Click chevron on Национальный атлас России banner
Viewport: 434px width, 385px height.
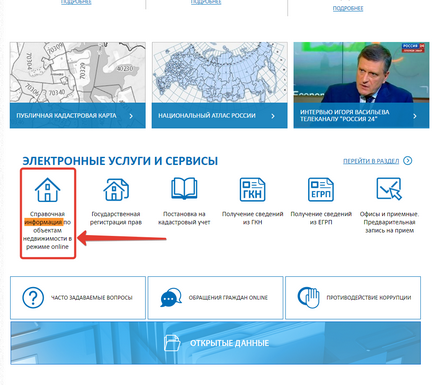[x=273, y=116]
